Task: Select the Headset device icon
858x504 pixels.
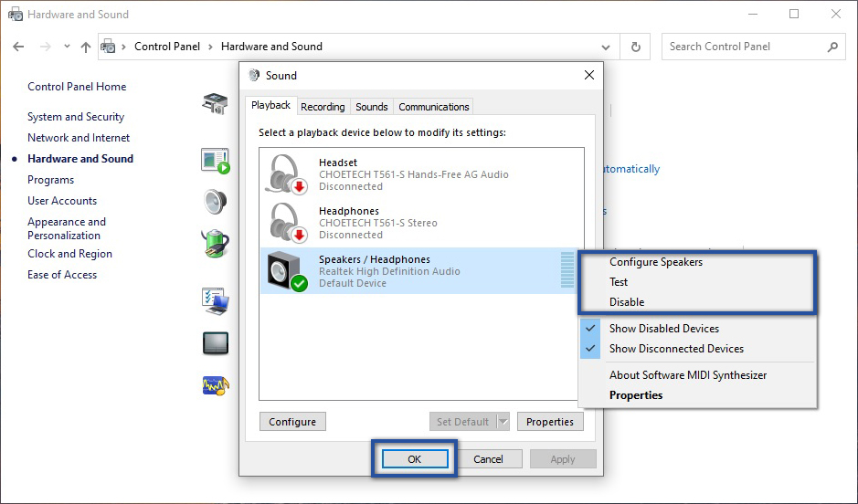Action: tap(286, 174)
